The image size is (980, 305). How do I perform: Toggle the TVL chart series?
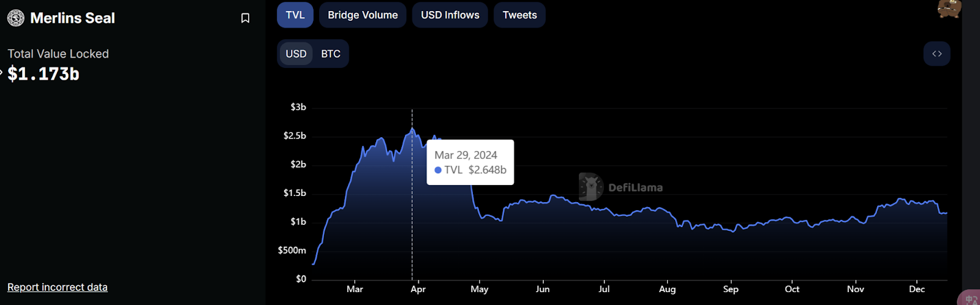pos(295,15)
